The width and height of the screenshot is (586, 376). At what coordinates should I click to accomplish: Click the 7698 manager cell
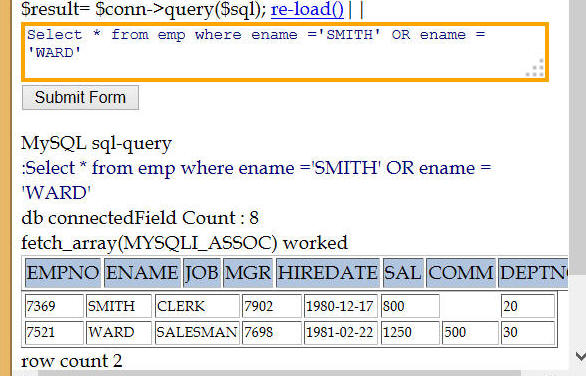click(272, 332)
